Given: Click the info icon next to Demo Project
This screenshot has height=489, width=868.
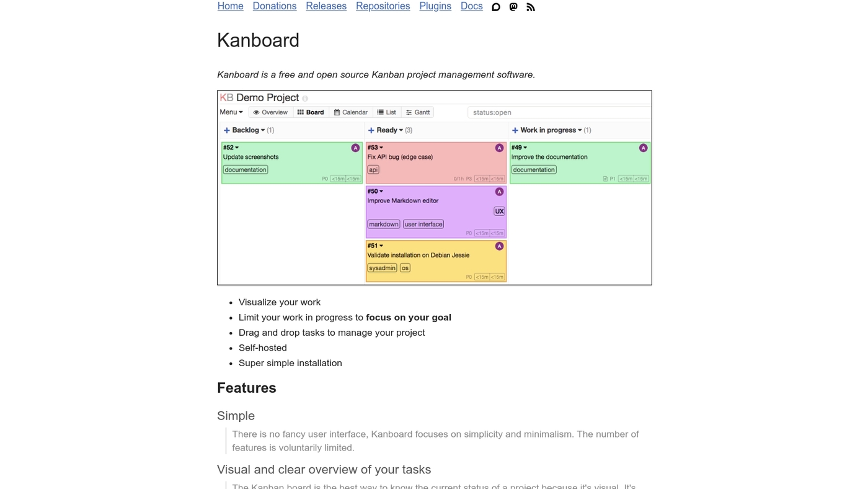Looking at the screenshot, I should click(x=304, y=98).
